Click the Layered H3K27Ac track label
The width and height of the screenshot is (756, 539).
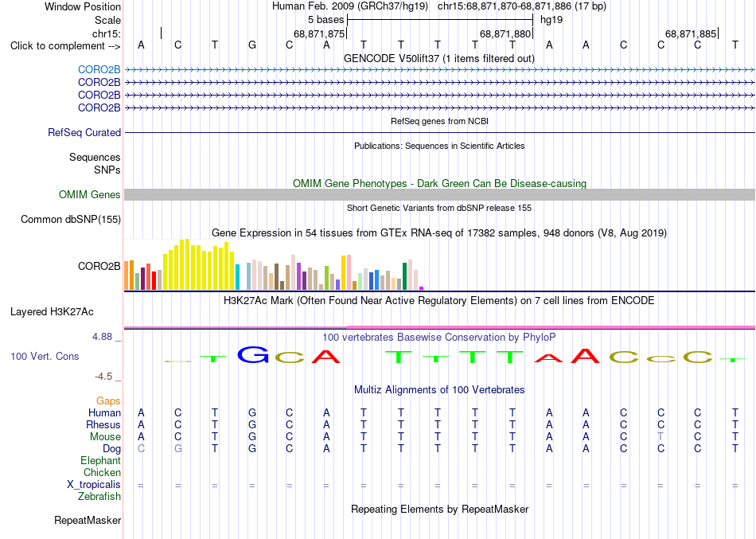(x=52, y=312)
